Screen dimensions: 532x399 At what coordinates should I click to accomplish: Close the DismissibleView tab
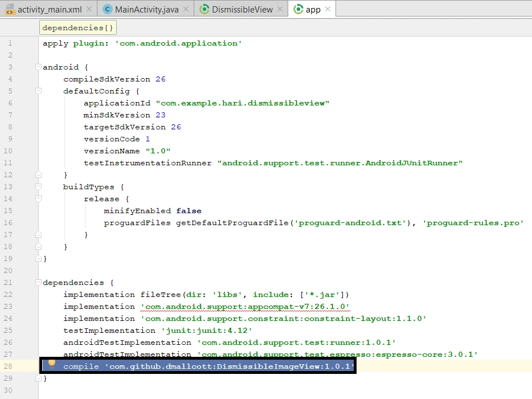(x=280, y=9)
